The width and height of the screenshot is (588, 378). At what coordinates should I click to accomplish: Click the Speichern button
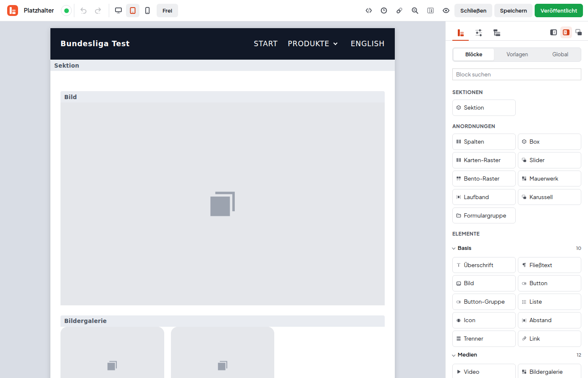513,10
